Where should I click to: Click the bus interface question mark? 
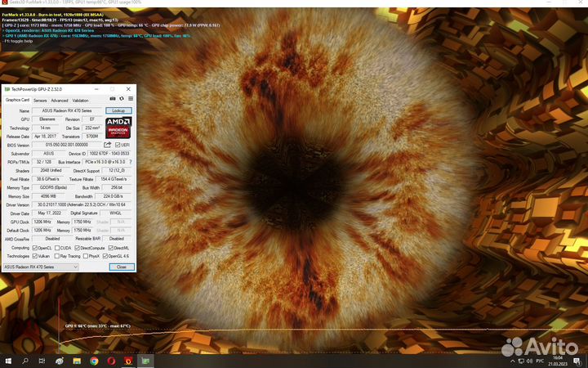coord(131,162)
